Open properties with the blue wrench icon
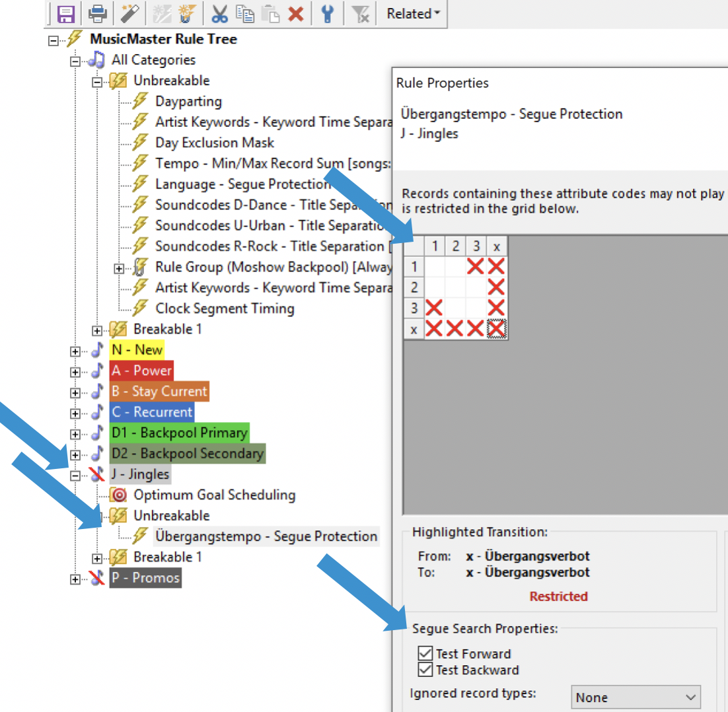Image resolution: width=728 pixels, height=712 pixels. (x=327, y=14)
